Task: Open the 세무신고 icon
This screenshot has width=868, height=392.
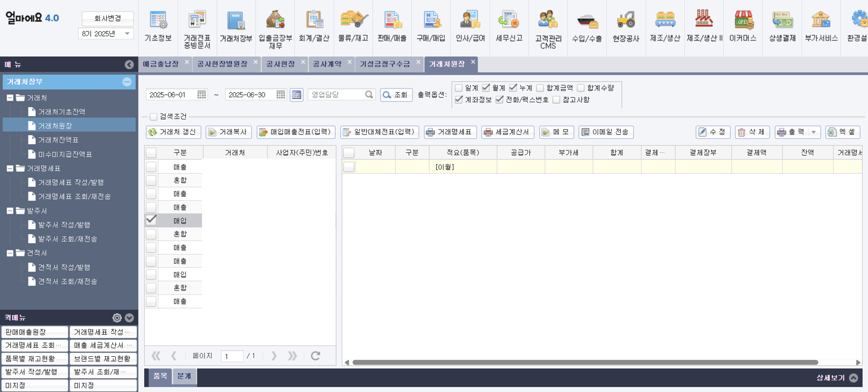Action: (509, 26)
